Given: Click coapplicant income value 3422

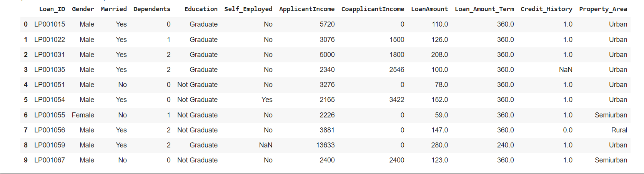Looking at the screenshot, I should click(397, 100).
